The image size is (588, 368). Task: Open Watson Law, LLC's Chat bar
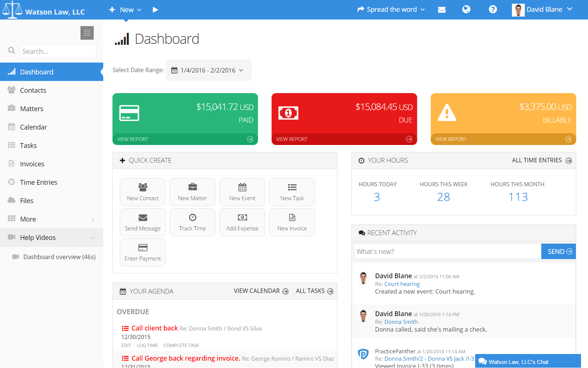click(x=528, y=362)
